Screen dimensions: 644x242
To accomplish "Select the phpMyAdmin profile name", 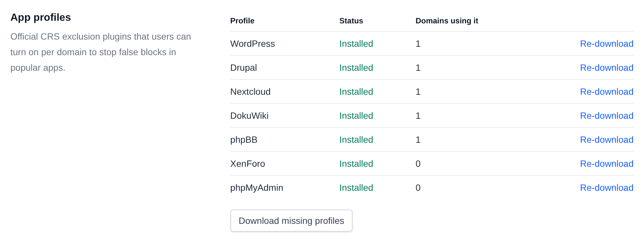I will pyautogui.click(x=257, y=188).
